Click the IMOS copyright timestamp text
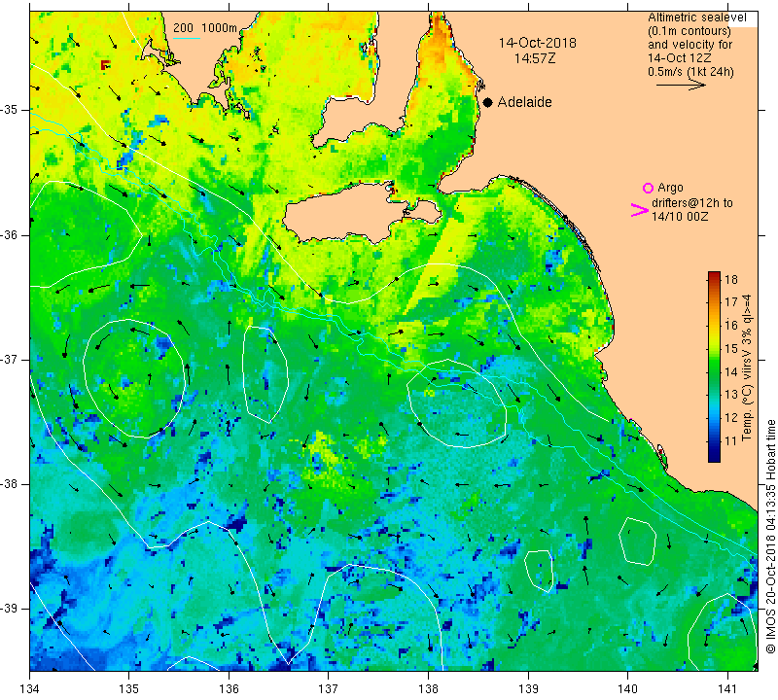The width and height of the screenshot is (778, 700). coord(770,537)
